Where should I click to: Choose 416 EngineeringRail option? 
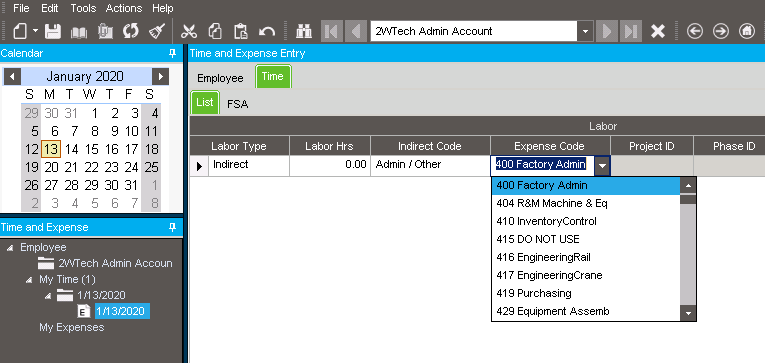tap(585, 257)
